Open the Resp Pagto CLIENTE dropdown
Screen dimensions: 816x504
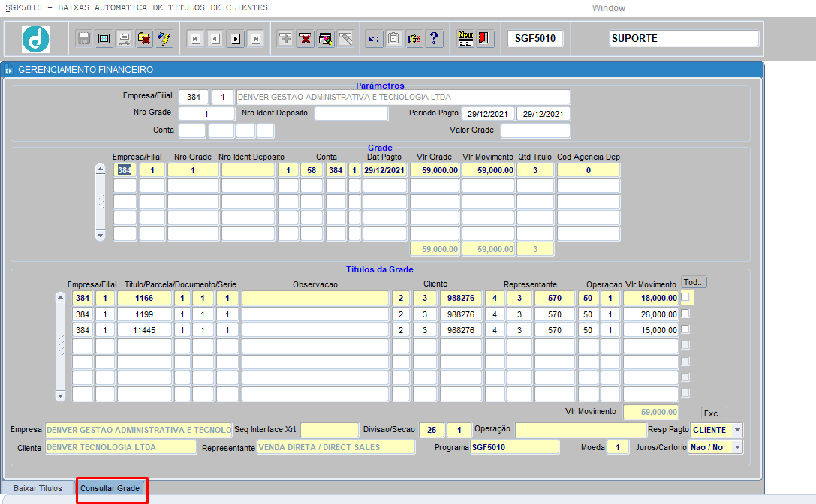click(737, 430)
